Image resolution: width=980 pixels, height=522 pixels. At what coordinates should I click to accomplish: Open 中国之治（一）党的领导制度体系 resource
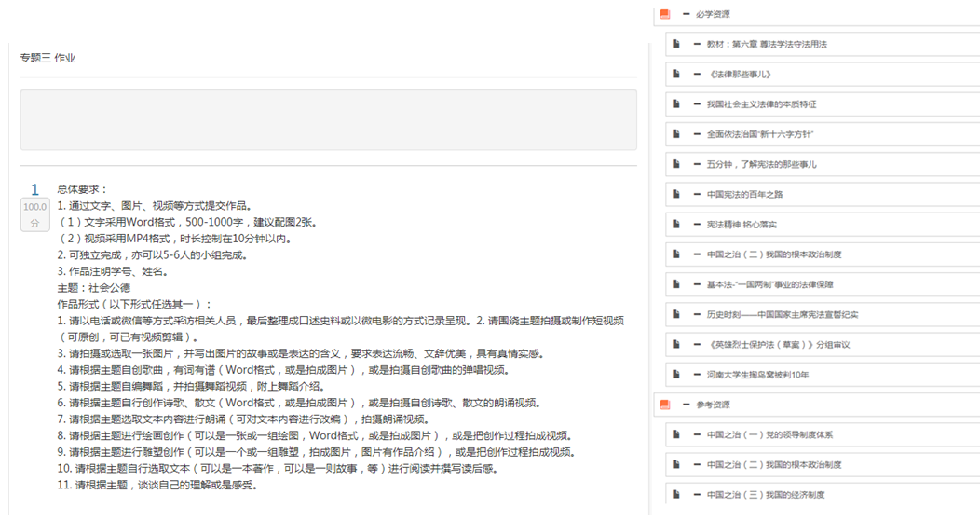click(769, 434)
